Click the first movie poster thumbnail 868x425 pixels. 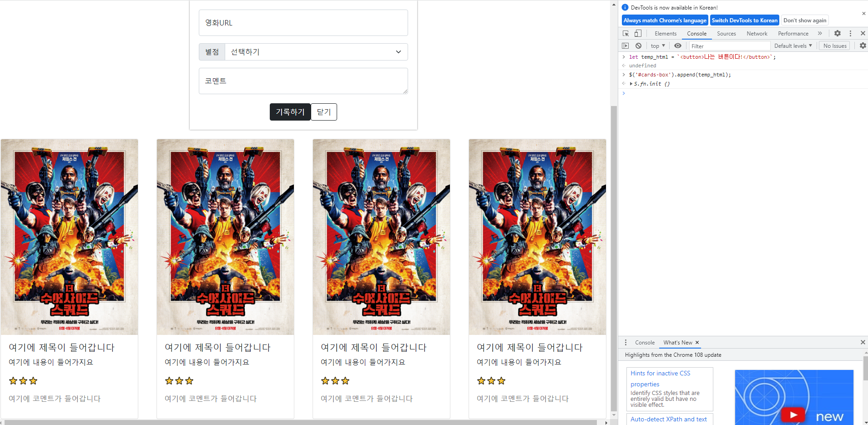[x=69, y=237]
